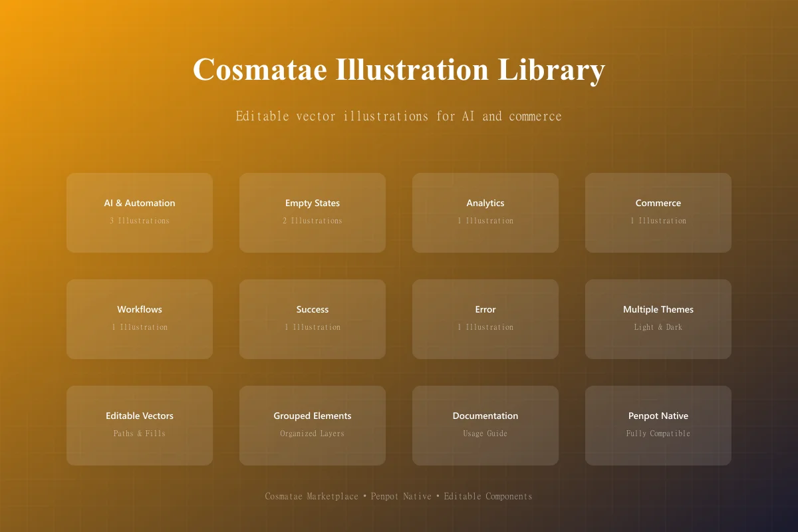Click the Error illustration card
798x532 pixels.
tap(485, 319)
